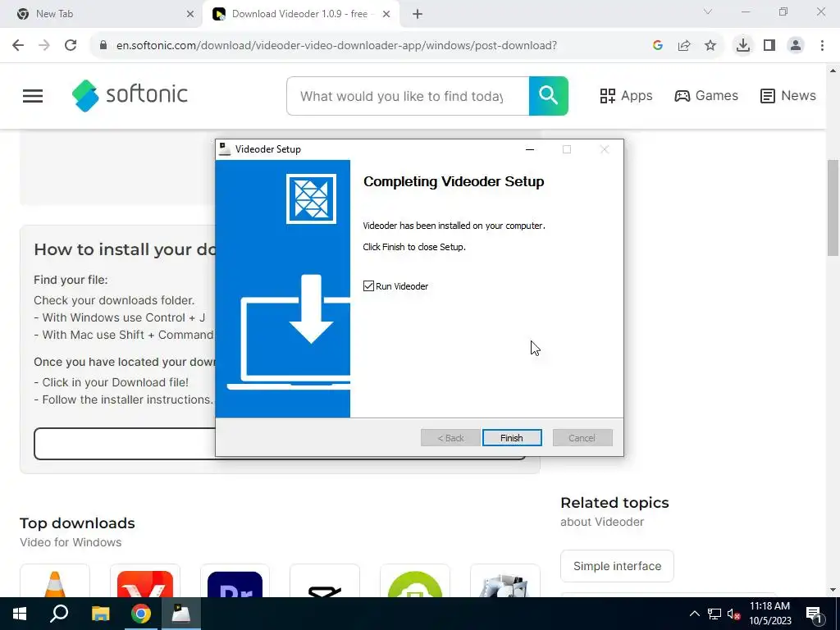The width and height of the screenshot is (840, 630).
Task: Click the Chrome taskbar icon
Action: (141, 614)
